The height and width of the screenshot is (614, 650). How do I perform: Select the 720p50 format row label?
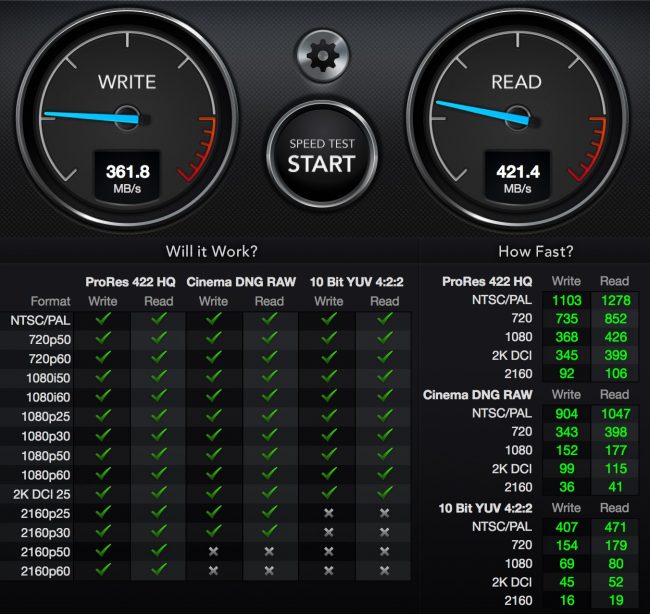point(50,340)
